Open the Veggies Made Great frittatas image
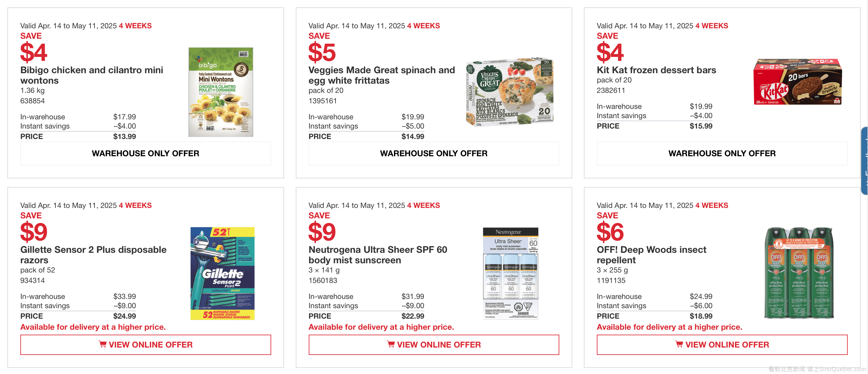The height and width of the screenshot is (374, 868). coord(509,92)
